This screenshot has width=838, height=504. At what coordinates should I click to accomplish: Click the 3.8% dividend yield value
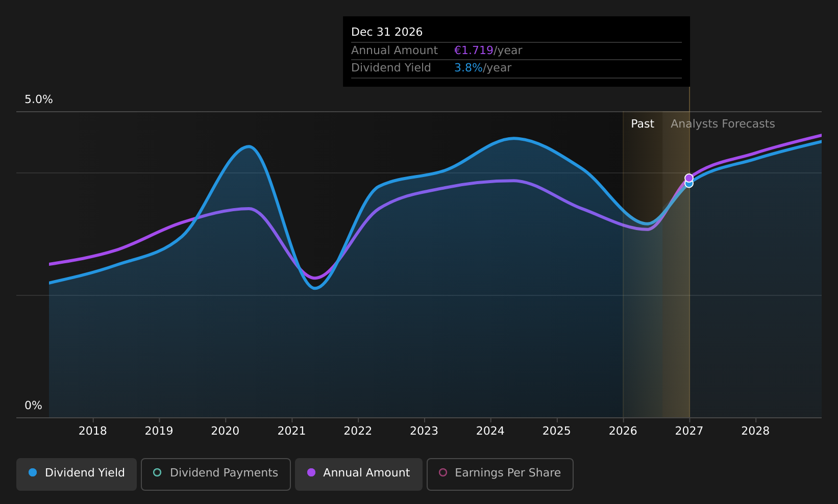point(469,68)
